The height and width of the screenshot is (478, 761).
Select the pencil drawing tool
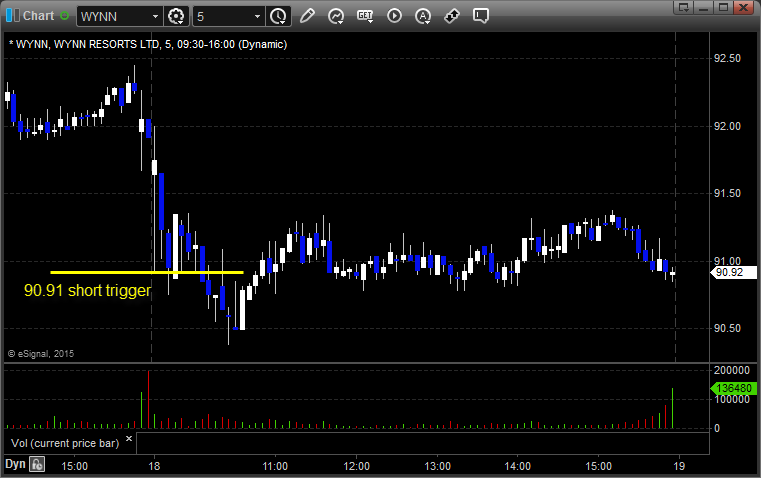tap(307, 16)
